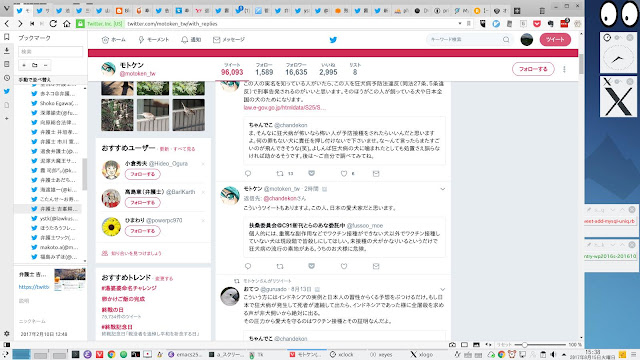Open the Twitter Home menu item
Screen dimensions: 640x360
click(x=113, y=40)
